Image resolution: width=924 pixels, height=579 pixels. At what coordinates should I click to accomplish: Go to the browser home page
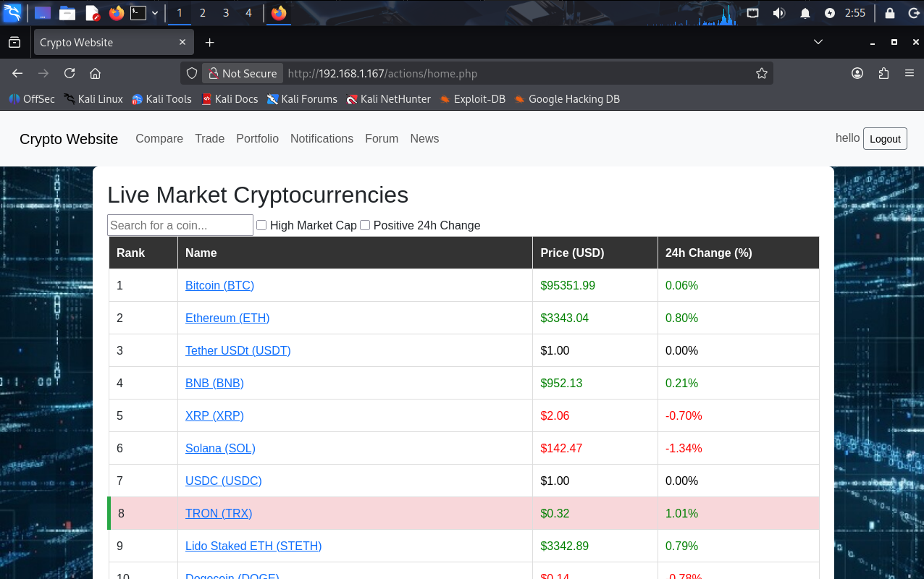click(x=95, y=73)
